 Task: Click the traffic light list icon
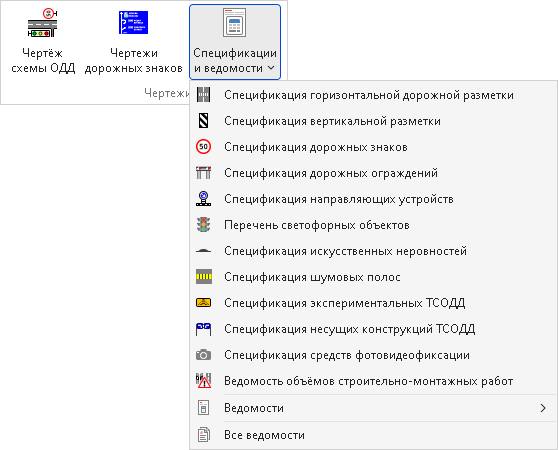(x=204, y=225)
